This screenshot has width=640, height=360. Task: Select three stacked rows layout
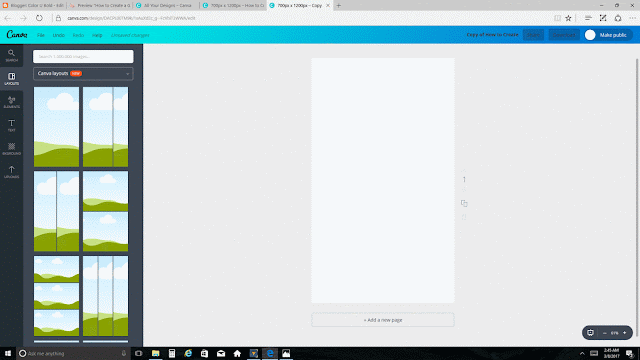56,296
